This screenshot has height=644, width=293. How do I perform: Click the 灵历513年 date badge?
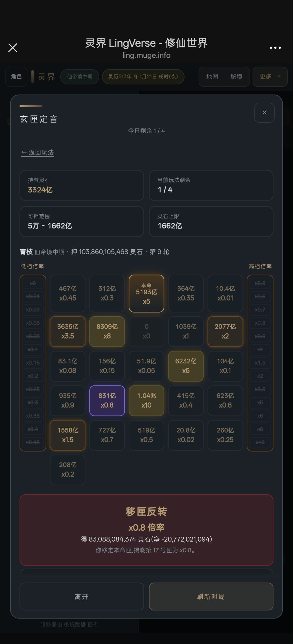point(143,77)
